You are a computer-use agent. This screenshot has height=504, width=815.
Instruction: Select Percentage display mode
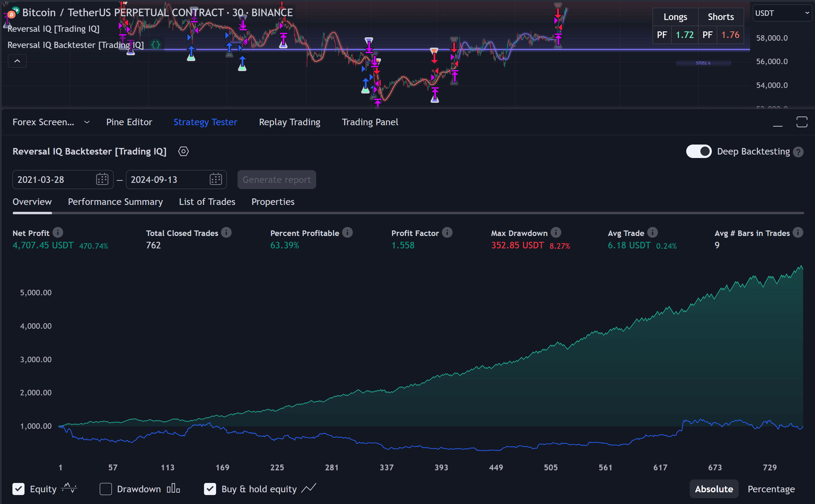[771, 489]
